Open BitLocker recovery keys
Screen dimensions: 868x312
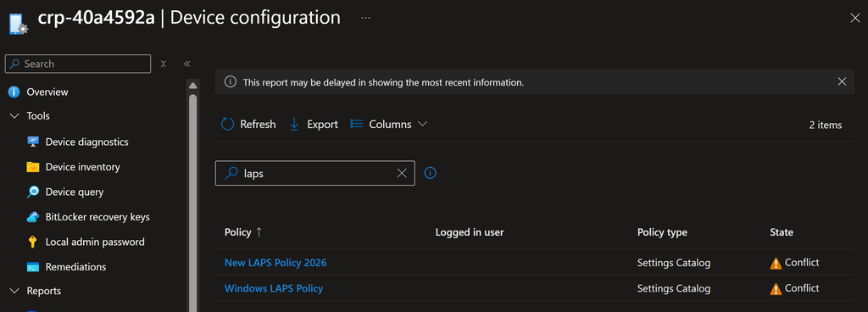(x=97, y=217)
